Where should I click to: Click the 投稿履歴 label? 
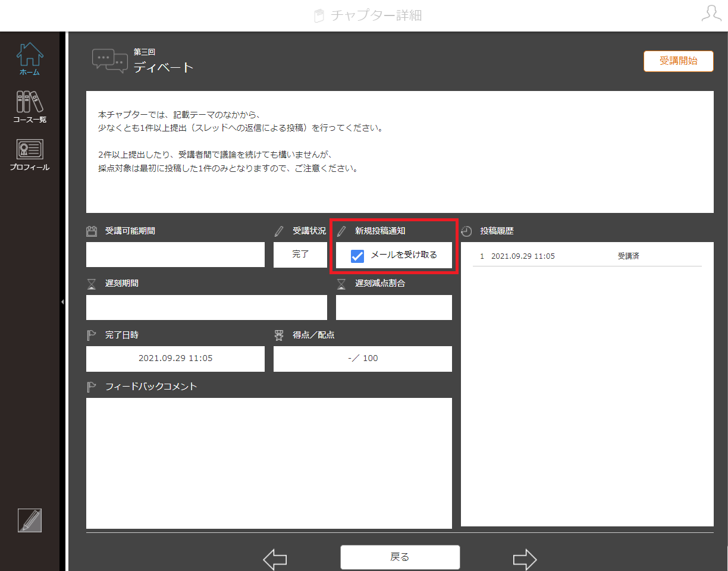[x=497, y=231]
